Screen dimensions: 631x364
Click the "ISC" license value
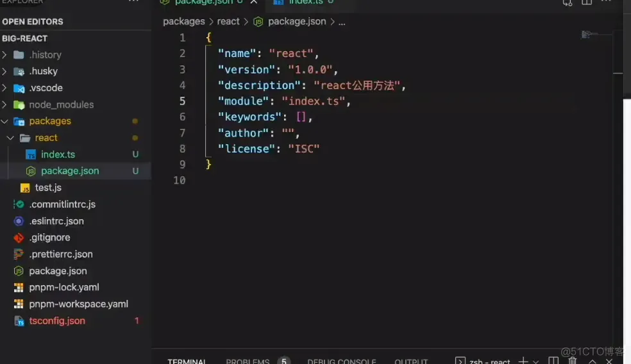(x=304, y=149)
